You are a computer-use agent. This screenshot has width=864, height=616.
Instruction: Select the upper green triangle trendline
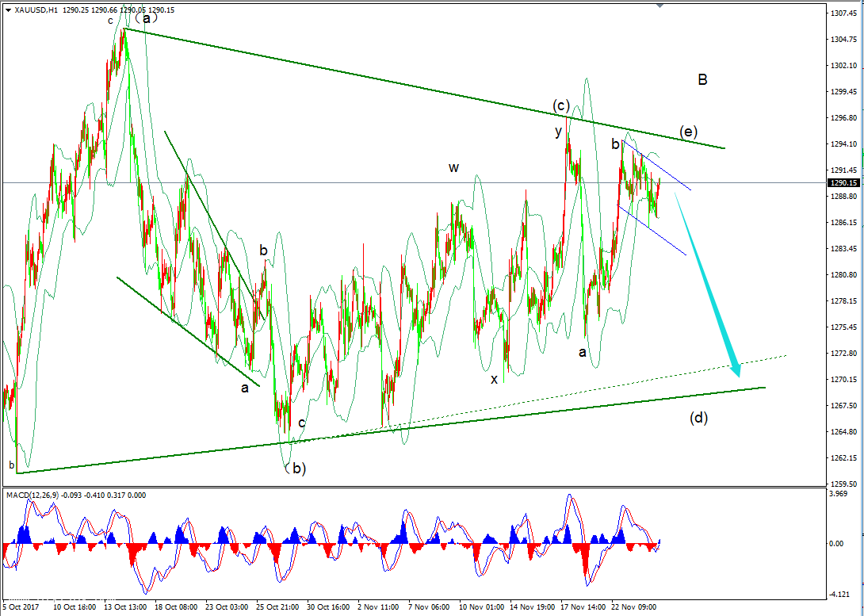(x=396, y=82)
